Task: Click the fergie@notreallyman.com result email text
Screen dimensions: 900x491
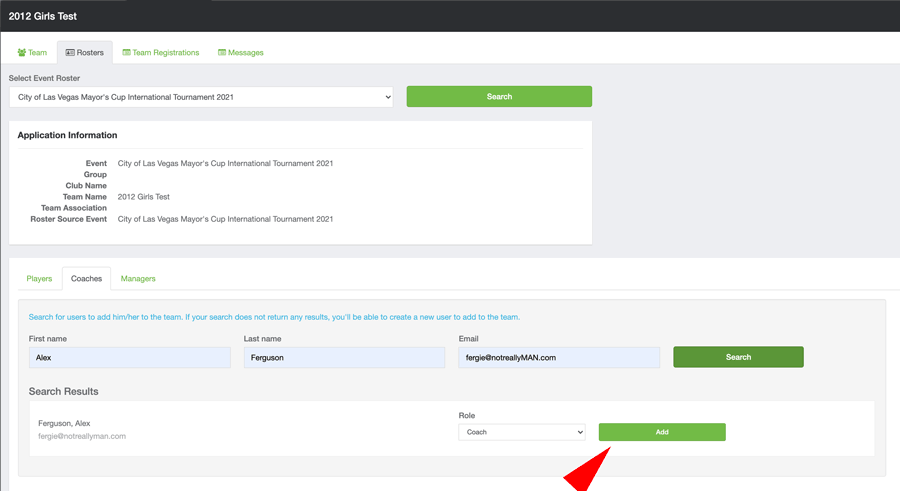Action: click(82, 436)
